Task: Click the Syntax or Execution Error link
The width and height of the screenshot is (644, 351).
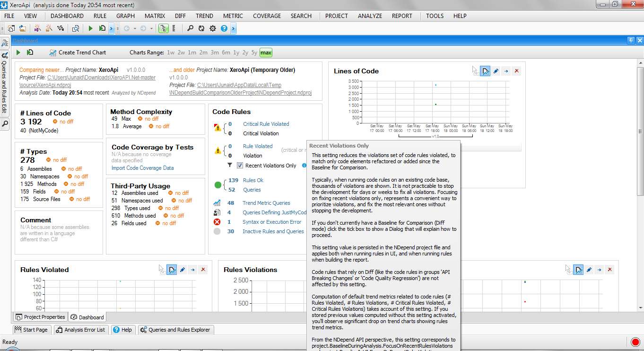Action: pos(272,222)
